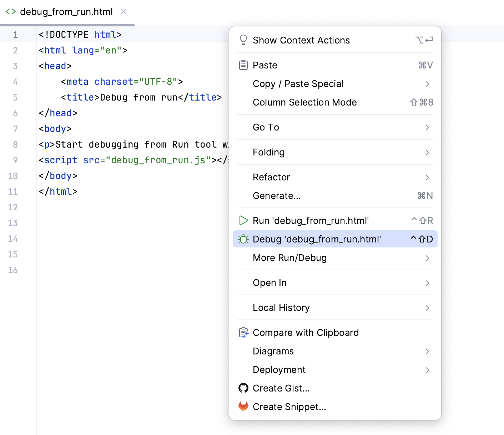Click the green Run triangle icon
This screenshot has width=504, height=435.
[243, 220]
